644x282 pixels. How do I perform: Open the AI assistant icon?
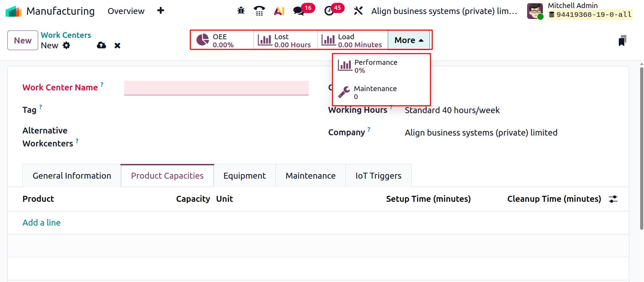(x=279, y=11)
